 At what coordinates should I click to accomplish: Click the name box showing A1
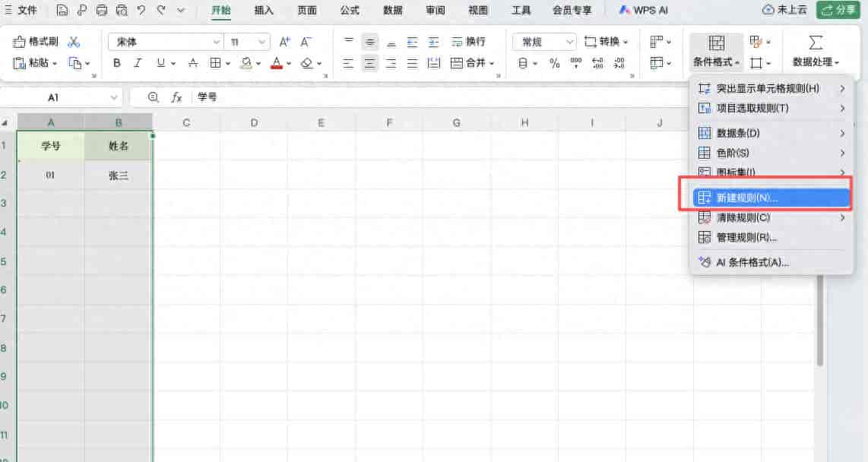[x=61, y=97]
